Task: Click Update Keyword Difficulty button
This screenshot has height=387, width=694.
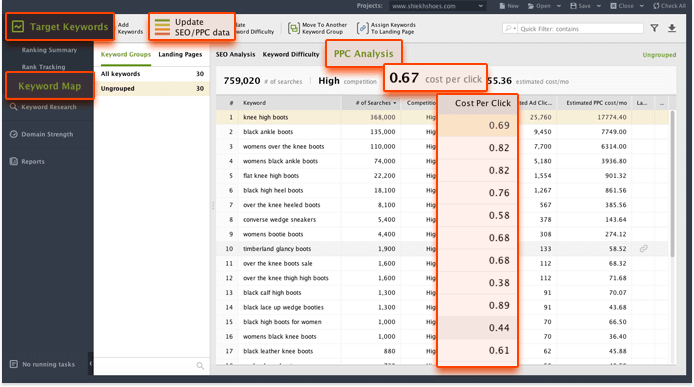Action: coord(255,28)
